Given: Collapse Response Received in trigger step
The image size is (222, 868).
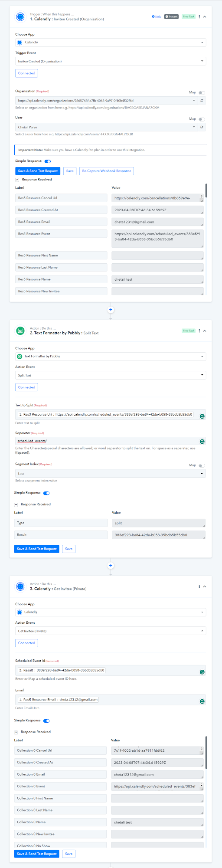Looking at the screenshot, I should pyautogui.click(x=17, y=179).
